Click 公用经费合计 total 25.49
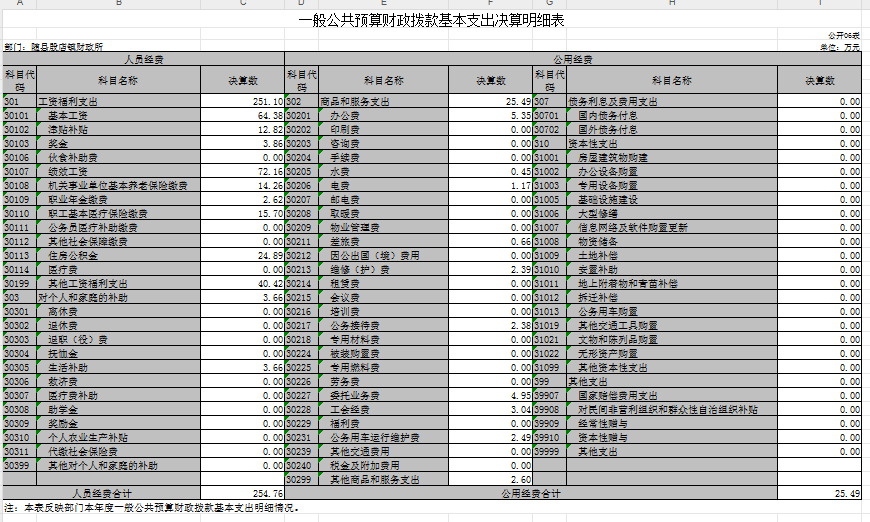 pos(820,493)
